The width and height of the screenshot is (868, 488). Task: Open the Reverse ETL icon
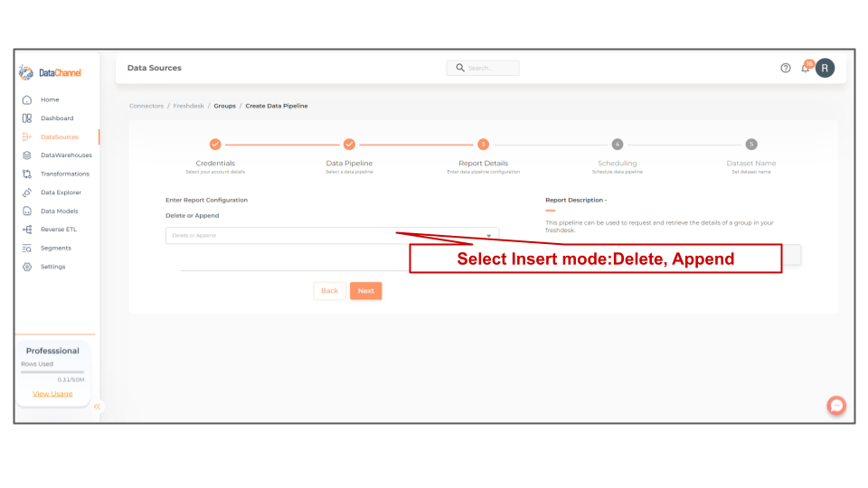(26, 229)
